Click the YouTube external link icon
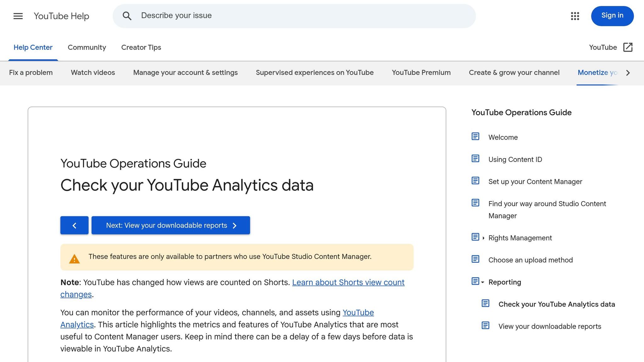Screen dimensions: 644x362 click(x=628, y=47)
